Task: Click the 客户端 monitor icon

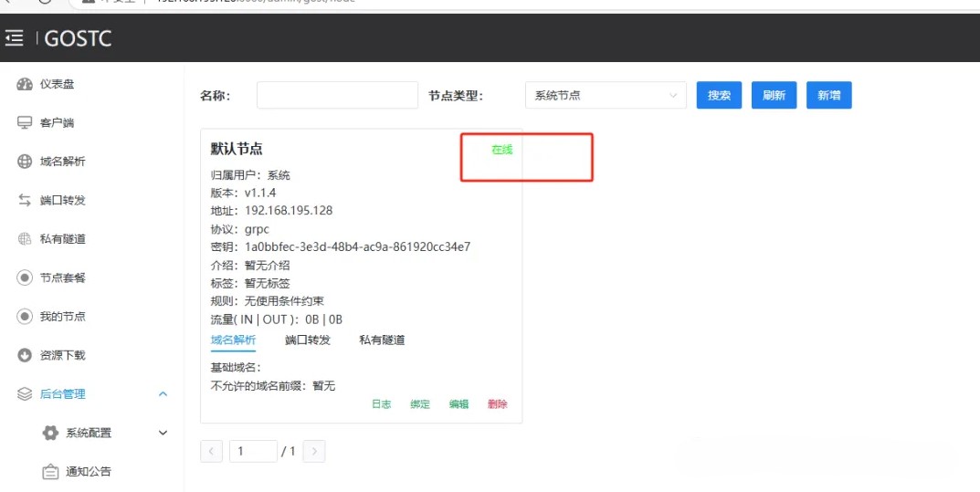Action: 25,122
